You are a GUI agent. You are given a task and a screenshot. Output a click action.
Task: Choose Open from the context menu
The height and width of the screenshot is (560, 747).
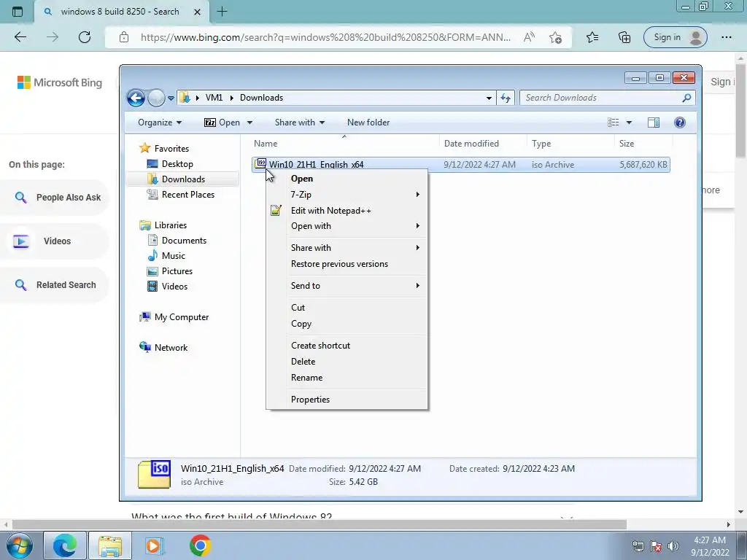tap(347, 179)
